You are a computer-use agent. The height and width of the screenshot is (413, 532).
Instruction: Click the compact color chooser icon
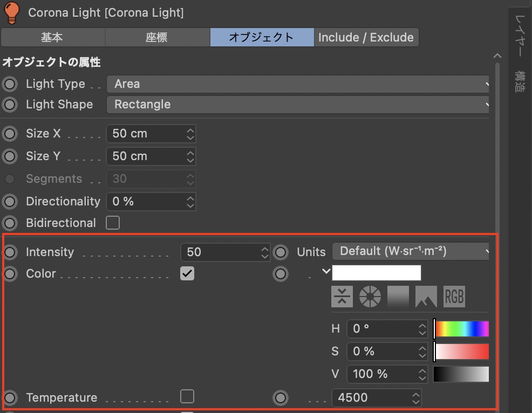click(342, 297)
